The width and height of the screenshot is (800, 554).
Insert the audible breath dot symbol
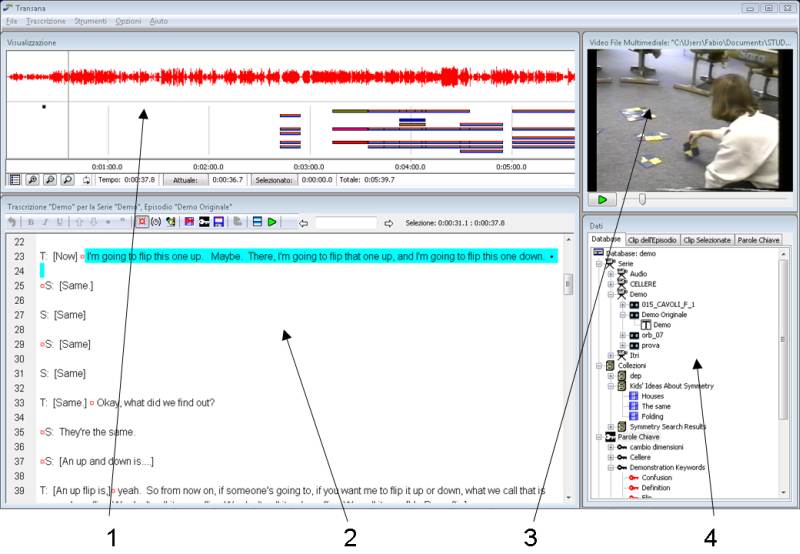tap(108, 222)
